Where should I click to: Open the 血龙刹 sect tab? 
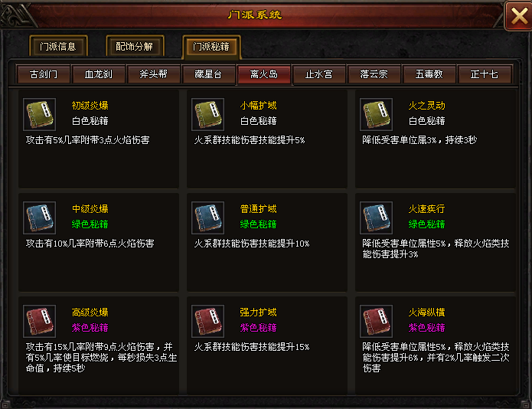[x=99, y=74]
